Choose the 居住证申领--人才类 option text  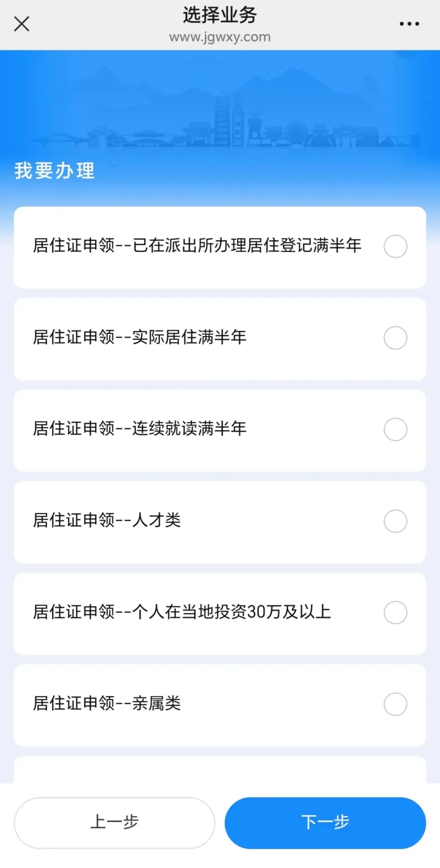click(x=107, y=520)
